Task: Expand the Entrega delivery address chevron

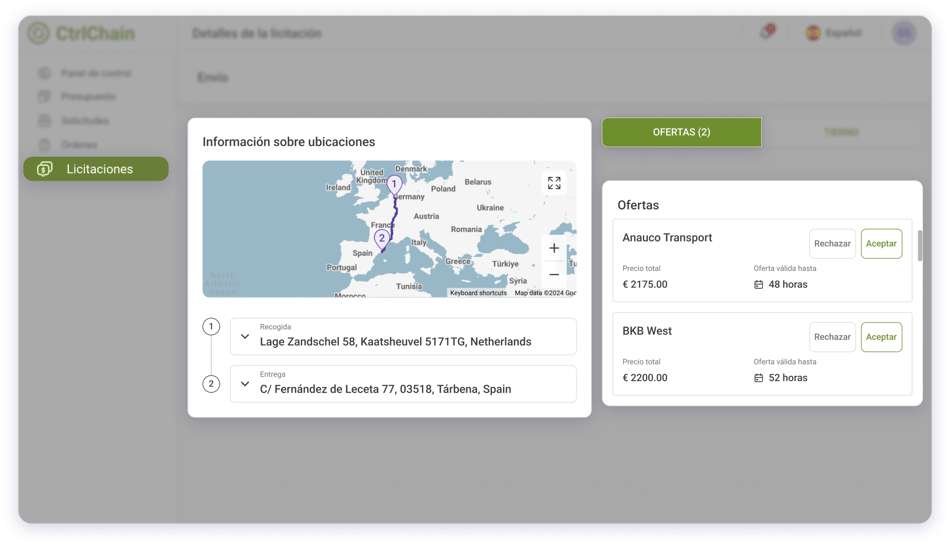Action: [245, 384]
